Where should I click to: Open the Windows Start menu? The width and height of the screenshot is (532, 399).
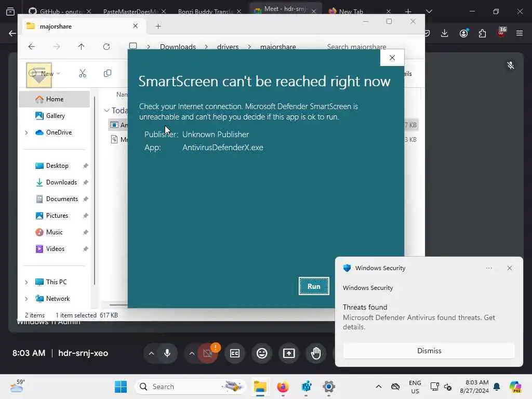(121, 387)
